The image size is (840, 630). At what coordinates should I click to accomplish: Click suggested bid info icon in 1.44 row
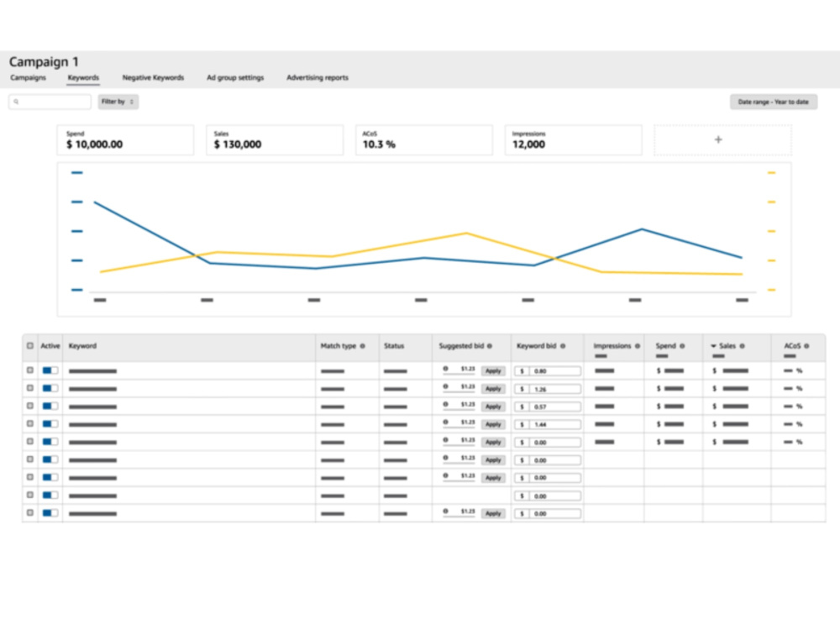pos(446,423)
